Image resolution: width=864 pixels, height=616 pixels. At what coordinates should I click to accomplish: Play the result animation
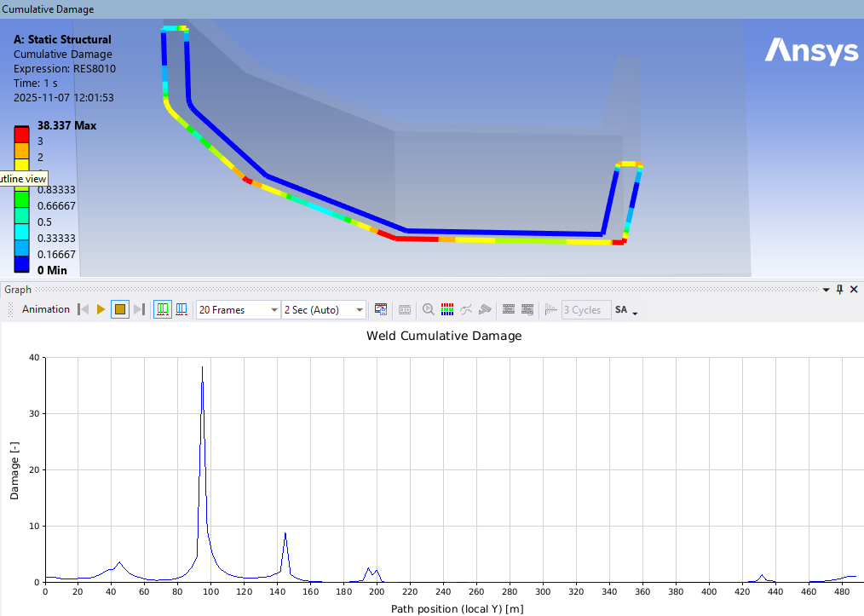(101, 310)
